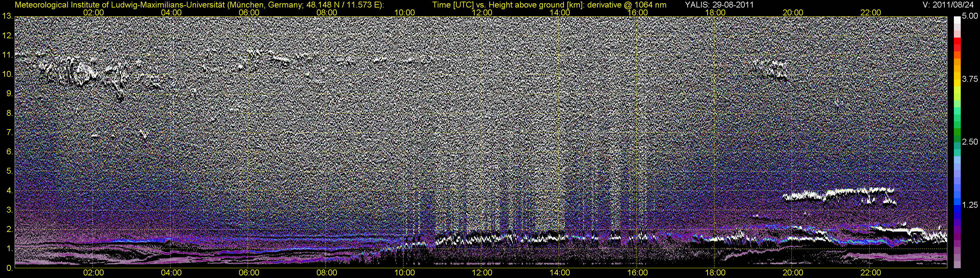Click the 11 km height axis label
This screenshot has height=278, width=980.
click(7, 55)
